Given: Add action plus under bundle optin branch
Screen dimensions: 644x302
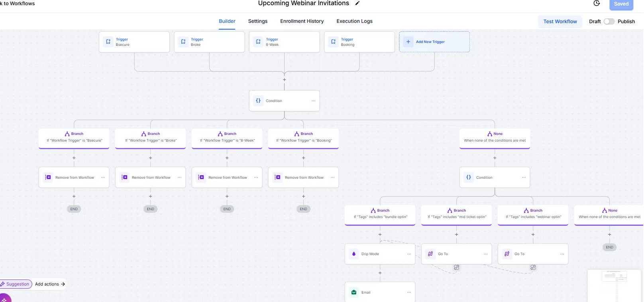Looking at the screenshot, I should coord(380,235).
